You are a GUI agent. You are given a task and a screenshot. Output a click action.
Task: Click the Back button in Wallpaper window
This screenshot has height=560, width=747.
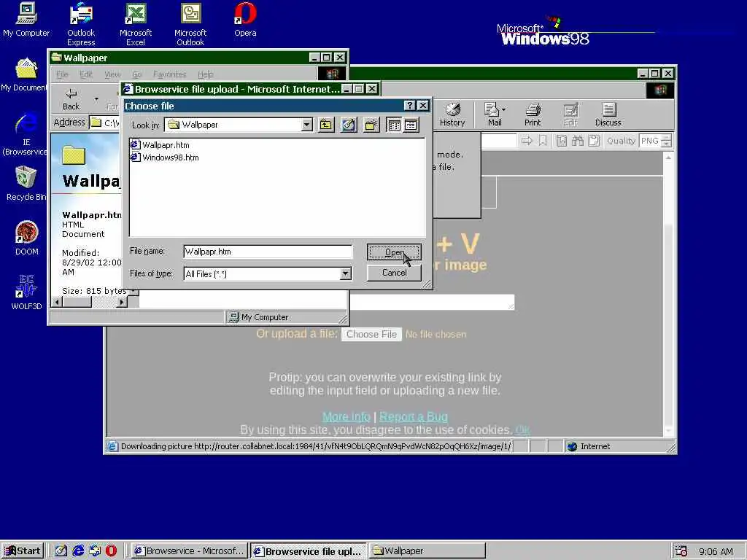point(71,99)
